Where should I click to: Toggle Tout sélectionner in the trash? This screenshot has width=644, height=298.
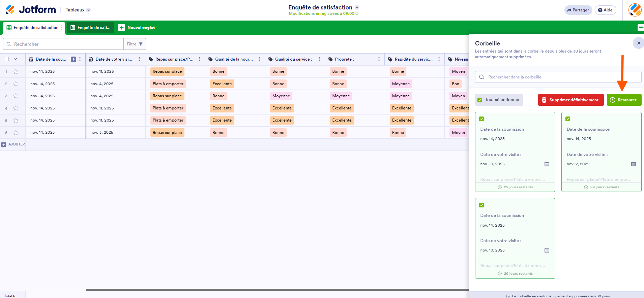tap(499, 100)
